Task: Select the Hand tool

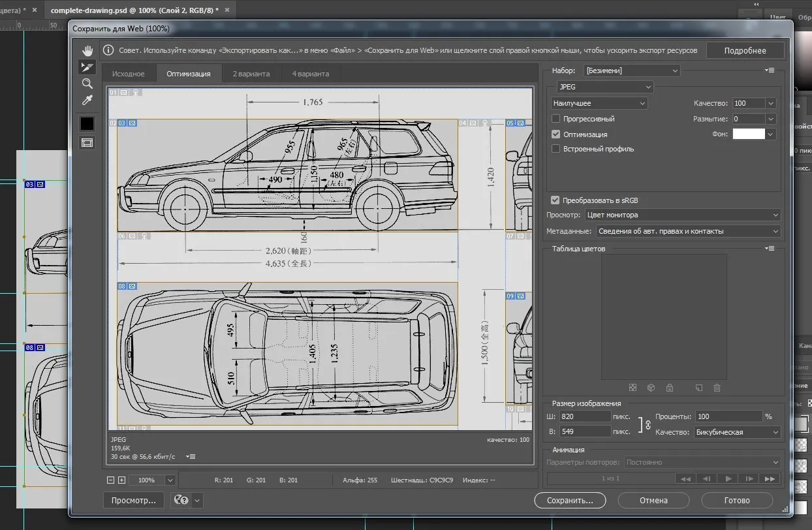Action: [x=87, y=51]
